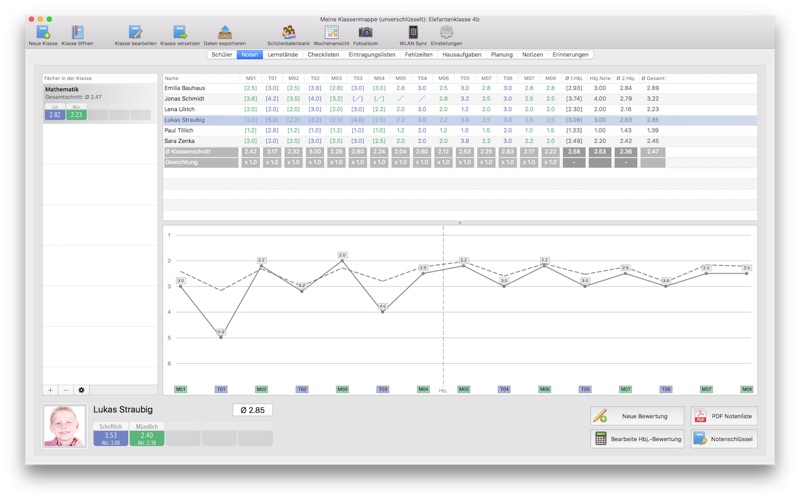Click the Gewichtung row label
Screen dimensions: 800x500
[201, 162]
